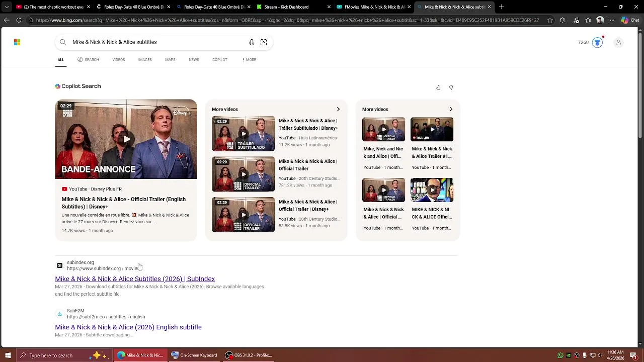Image resolution: width=644 pixels, height=362 pixels.
Task: Click the SubF2M download favicon
Action: click(59, 314)
